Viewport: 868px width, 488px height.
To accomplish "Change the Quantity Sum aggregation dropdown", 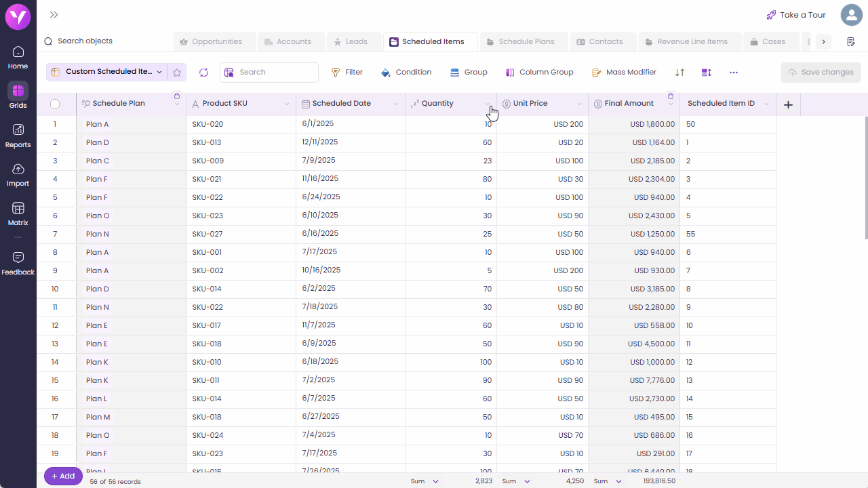I will click(x=425, y=481).
